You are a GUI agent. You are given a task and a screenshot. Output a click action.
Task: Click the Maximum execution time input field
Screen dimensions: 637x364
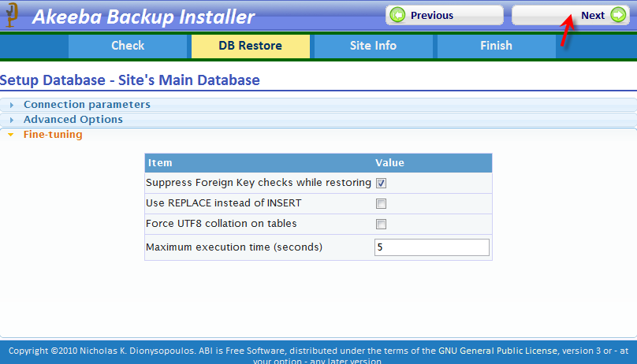[x=432, y=247]
